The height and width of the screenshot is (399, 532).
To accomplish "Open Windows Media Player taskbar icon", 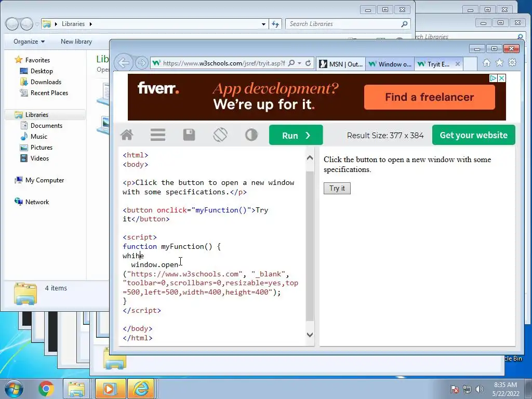I will coord(110,389).
